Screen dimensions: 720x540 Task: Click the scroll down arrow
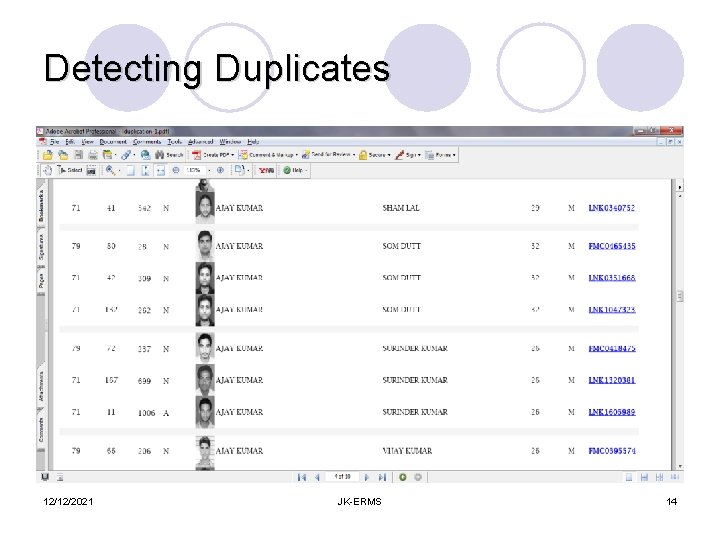click(x=680, y=466)
